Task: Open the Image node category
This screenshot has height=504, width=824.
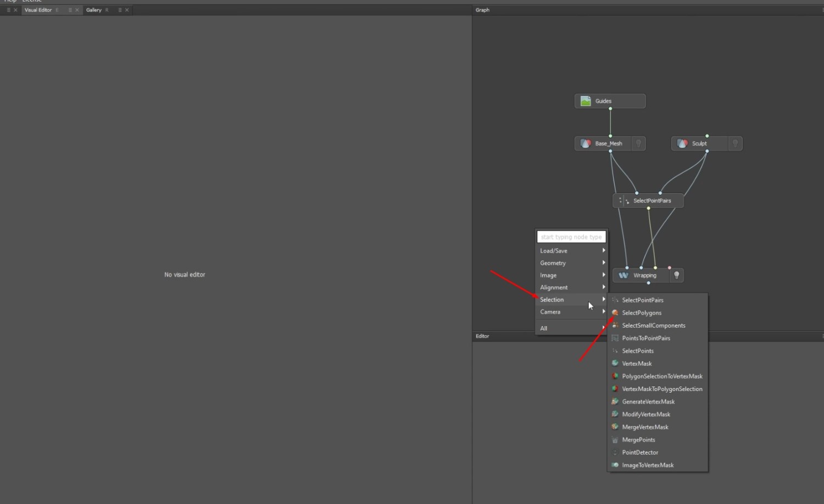Action: coord(571,275)
